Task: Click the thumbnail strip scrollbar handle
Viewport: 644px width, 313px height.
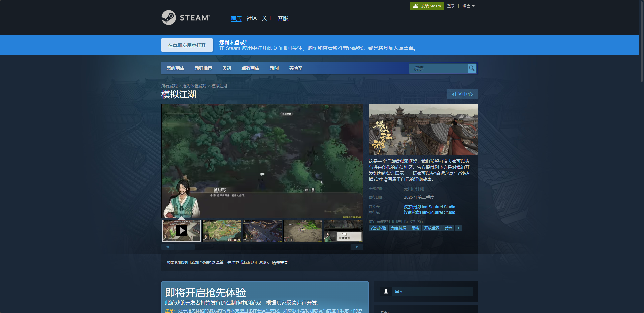Action: [184, 247]
